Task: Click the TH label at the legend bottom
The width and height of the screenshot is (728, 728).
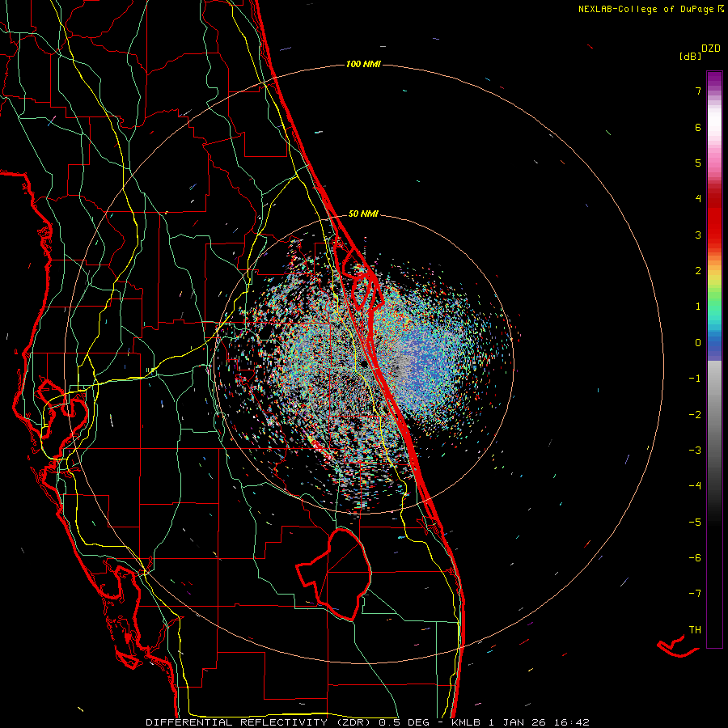Action: 695,630
